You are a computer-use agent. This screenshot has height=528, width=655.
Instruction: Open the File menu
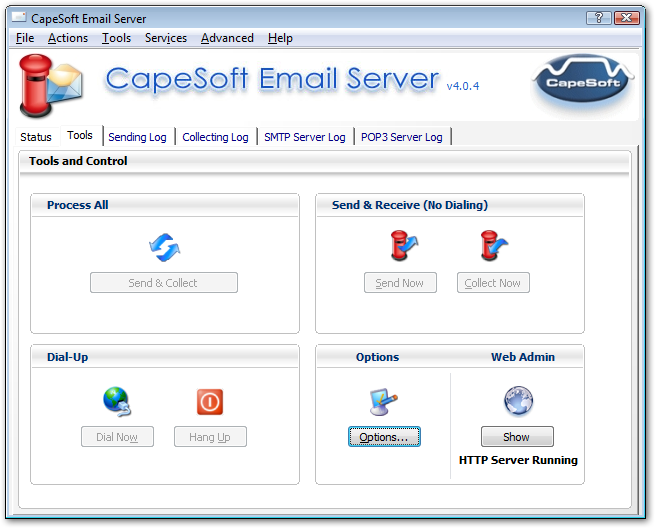(25, 38)
